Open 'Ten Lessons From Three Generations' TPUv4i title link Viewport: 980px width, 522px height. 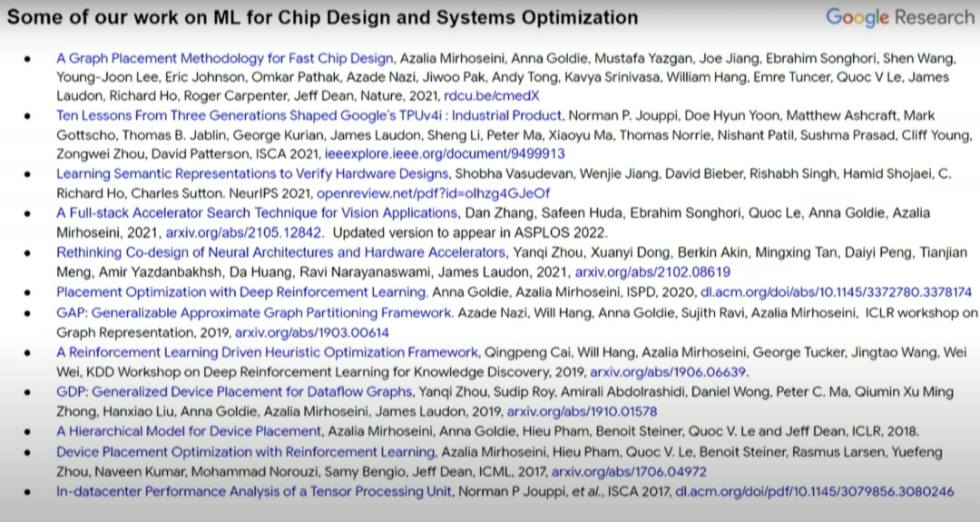(309, 115)
